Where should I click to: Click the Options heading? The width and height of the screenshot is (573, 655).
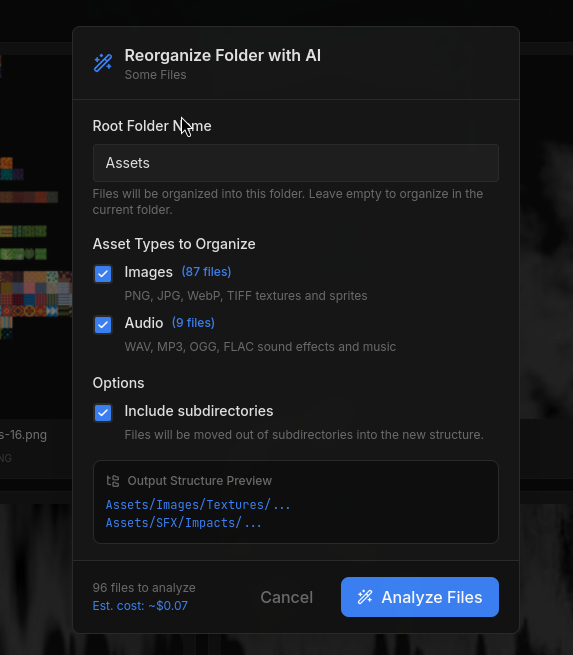[119, 383]
